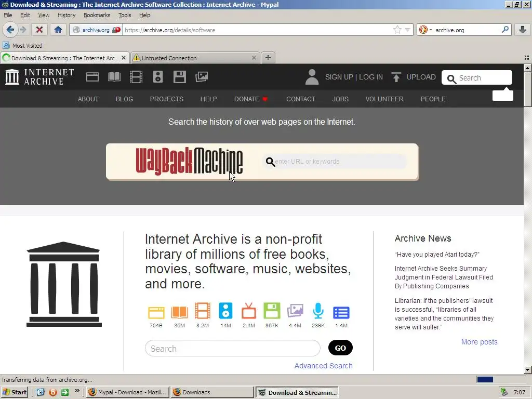This screenshot has width=532, height=399.
Task: Open the 'Have you played Atari today?' post
Action: tap(437, 255)
